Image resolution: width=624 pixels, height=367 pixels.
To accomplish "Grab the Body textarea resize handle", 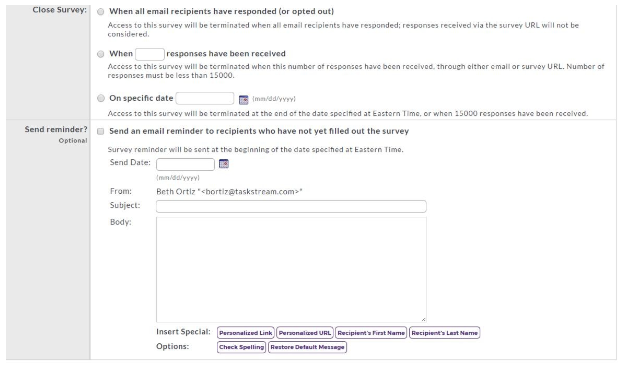I will point(423,319).
